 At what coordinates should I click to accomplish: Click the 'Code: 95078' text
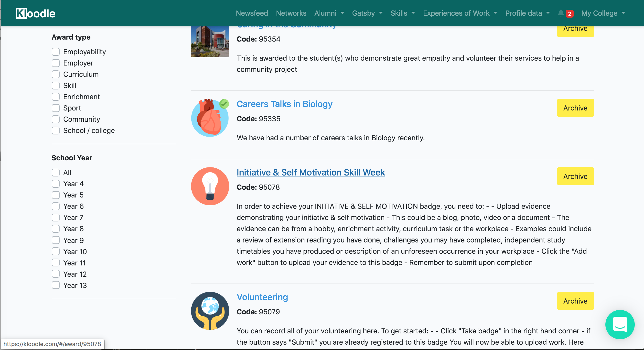[x=258, y=187]
